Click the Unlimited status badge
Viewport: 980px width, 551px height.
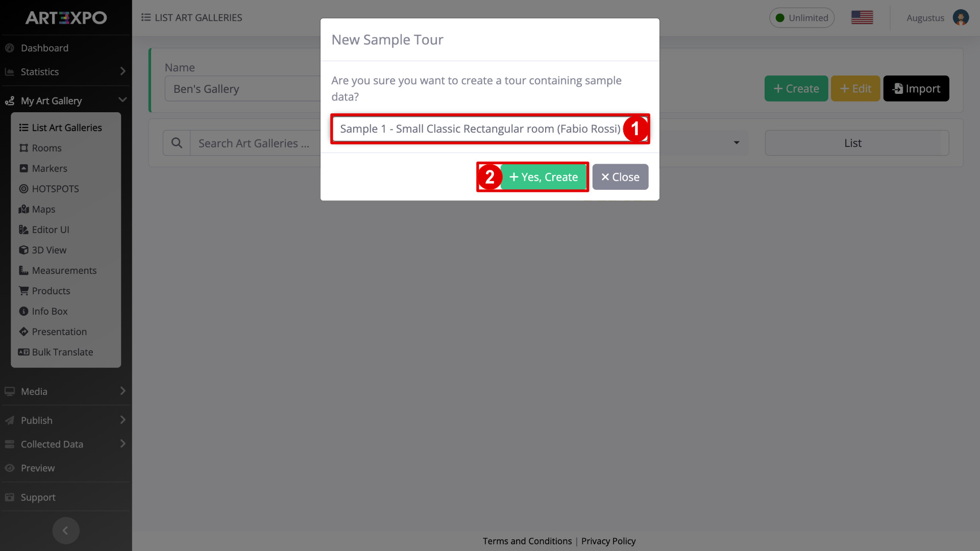pos(802,18)
